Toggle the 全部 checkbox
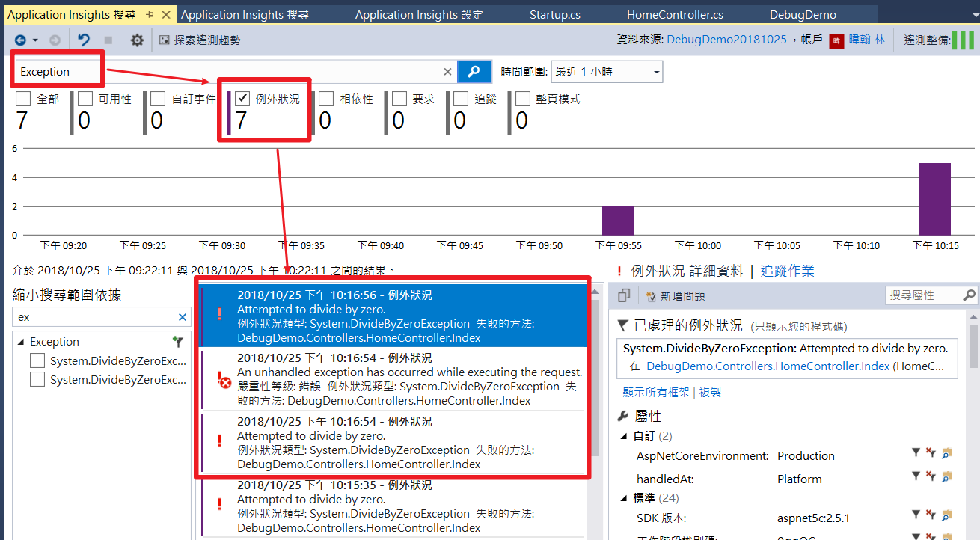Screen dimensions: 980x540 point(24,99)
